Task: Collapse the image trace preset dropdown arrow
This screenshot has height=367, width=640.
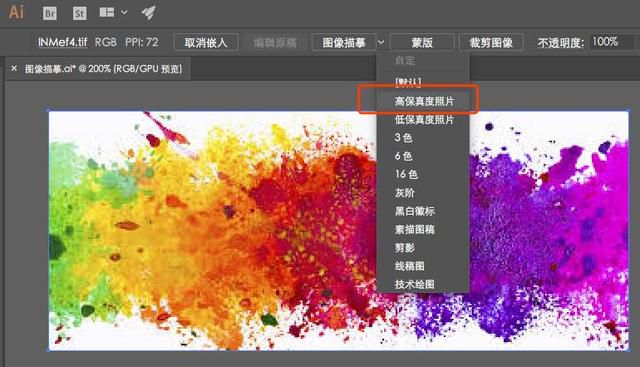Action: coord(381,42)
